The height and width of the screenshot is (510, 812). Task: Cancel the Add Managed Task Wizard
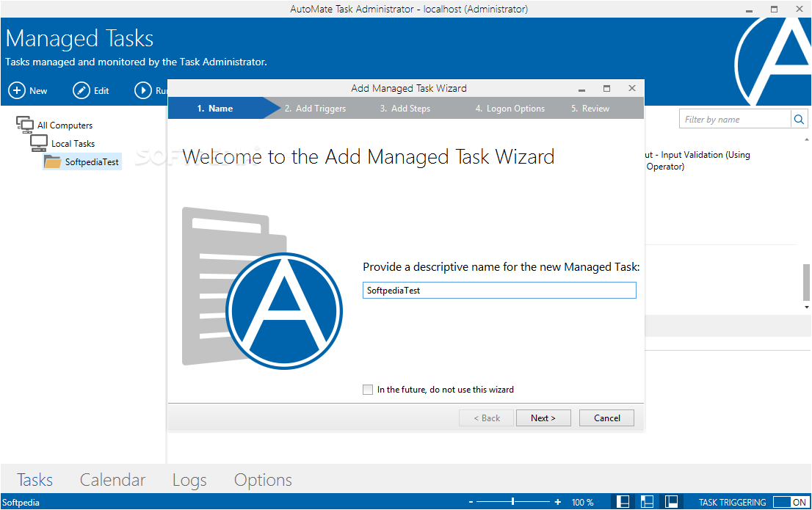[606, 418]
